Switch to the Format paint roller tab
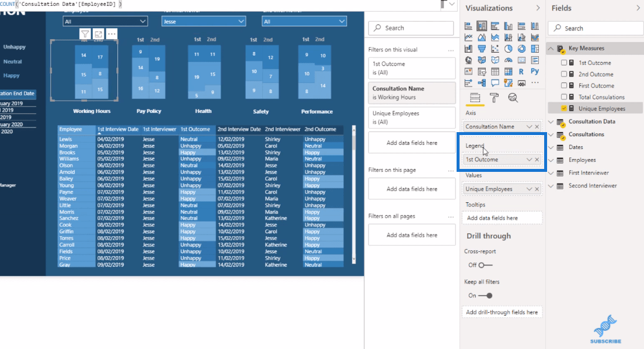Screen dimensions: 644x349 tap(494, 98)
